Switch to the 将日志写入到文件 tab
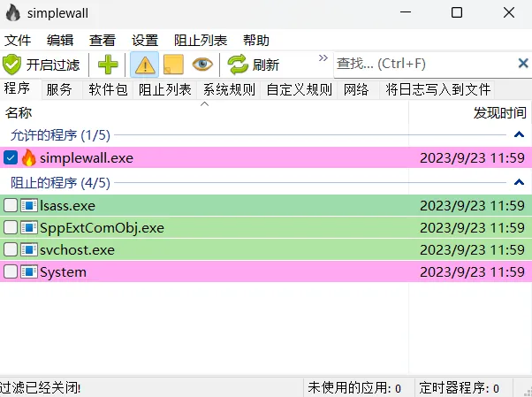Viewport: 532px width, 397px height. tap(437, 90)
